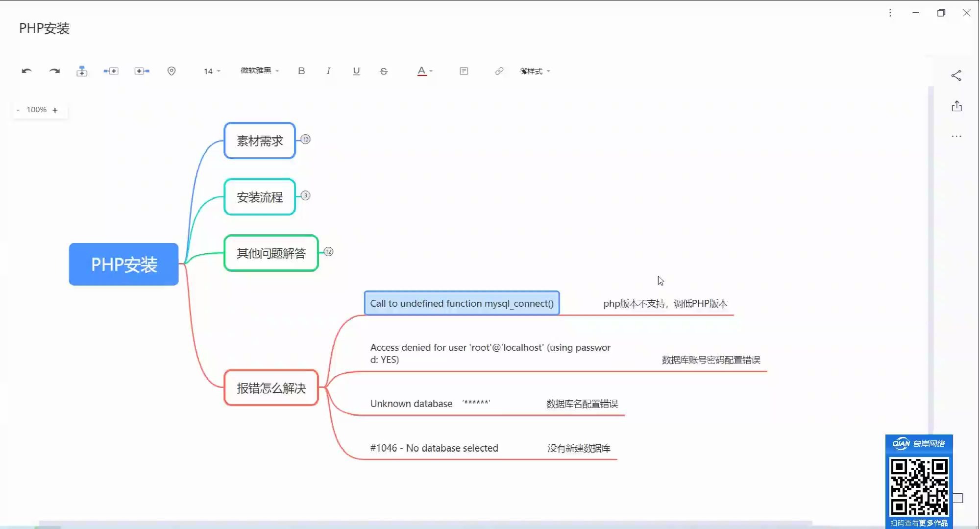Click the horizontal scrollbar at bottom
This screenshot has height=529, width=980.
point(425,523)
